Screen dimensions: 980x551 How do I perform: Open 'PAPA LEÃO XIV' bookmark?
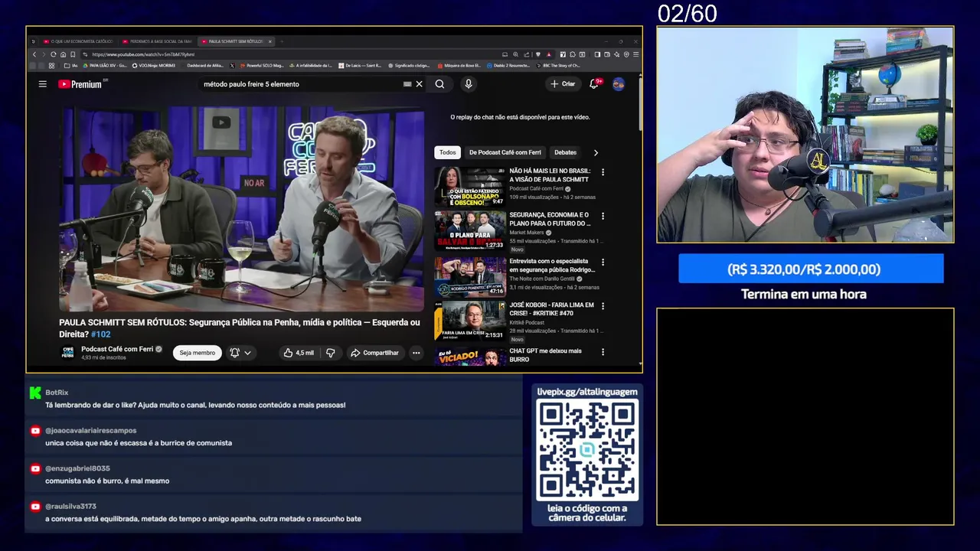point(105,66)
